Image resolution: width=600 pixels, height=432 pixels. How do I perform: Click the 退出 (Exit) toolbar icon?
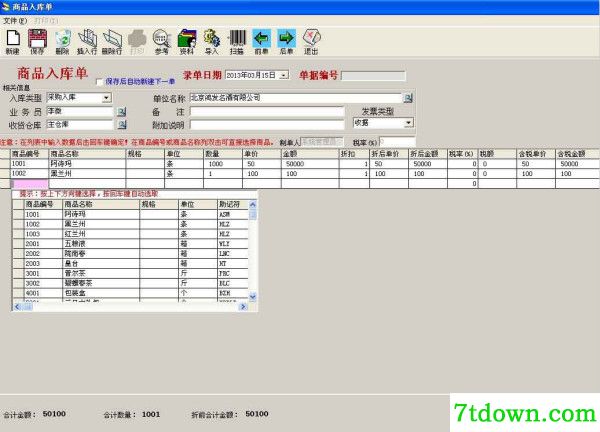311,41
